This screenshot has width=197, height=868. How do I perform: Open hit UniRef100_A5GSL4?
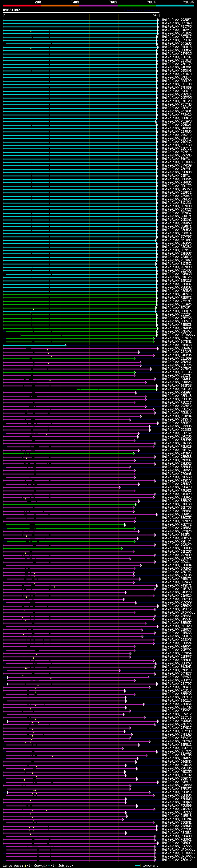177,94
